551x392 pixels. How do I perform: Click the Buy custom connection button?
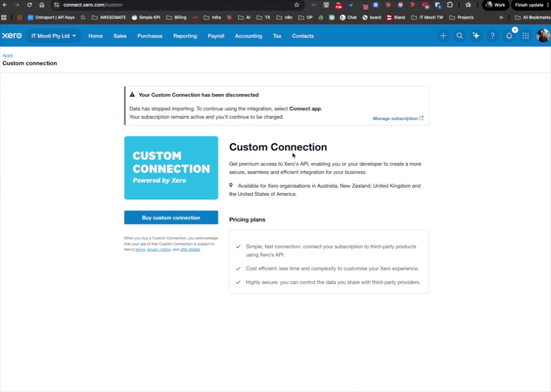[171, 217]
